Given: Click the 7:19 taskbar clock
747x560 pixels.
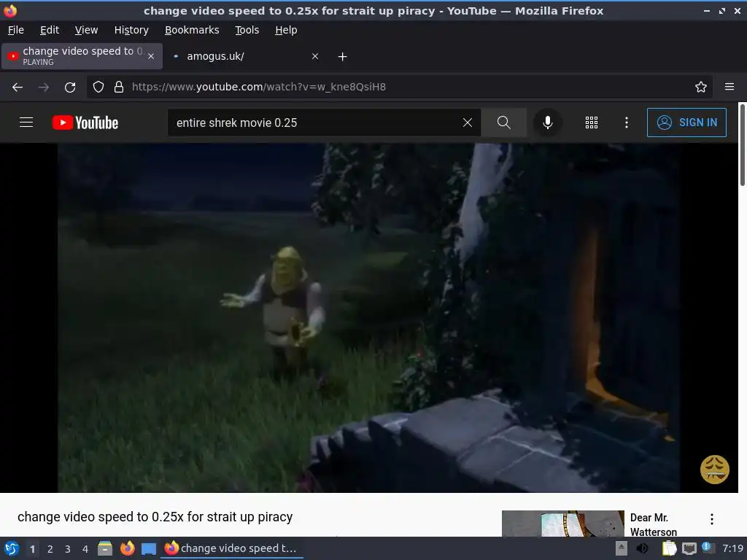Looking at the screenshot, I should coord(732,548).
